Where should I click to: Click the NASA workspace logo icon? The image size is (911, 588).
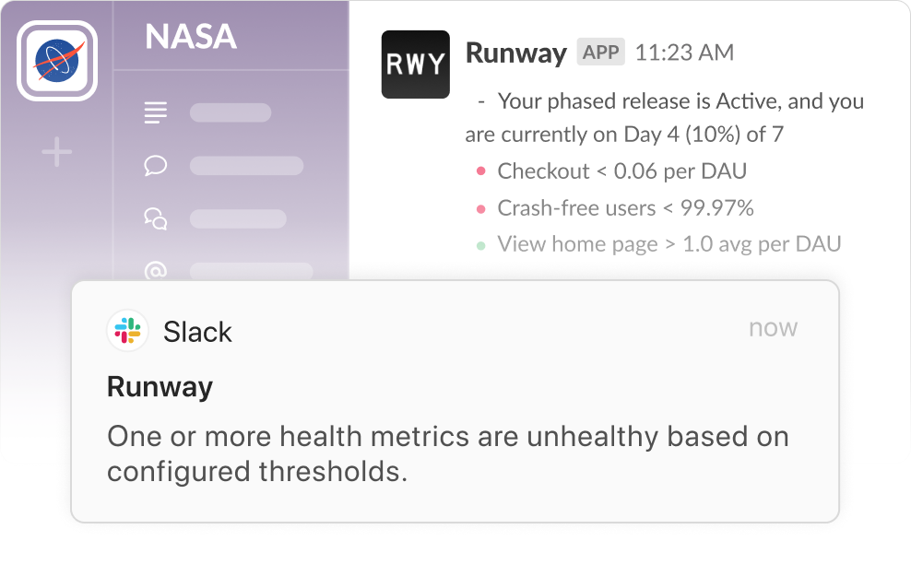tap(57, 61)
